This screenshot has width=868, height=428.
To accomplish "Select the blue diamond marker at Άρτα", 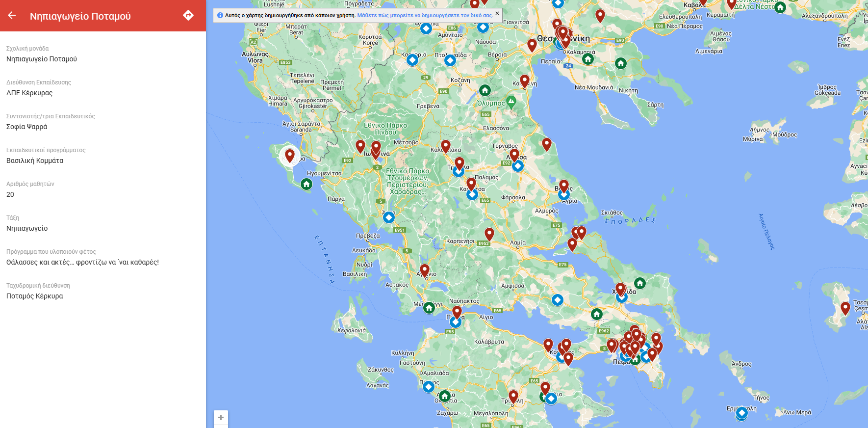I will point(389,217).
